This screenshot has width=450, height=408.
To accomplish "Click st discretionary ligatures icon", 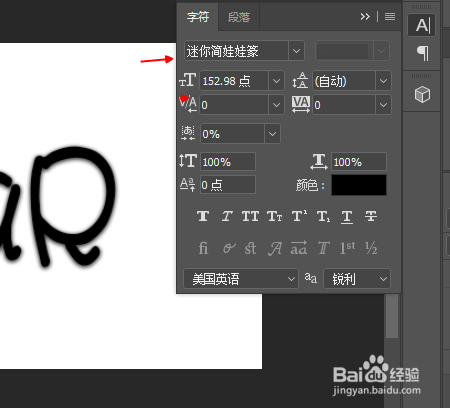I will click(x=250, y=248).
